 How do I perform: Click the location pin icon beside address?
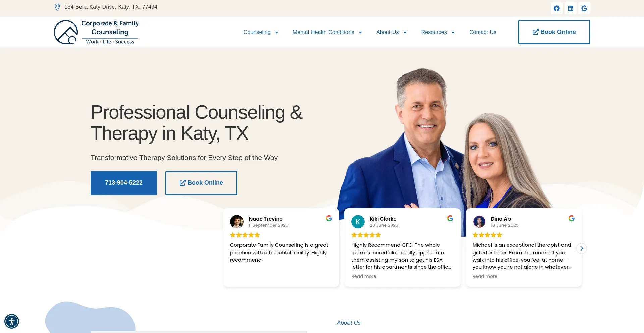point(57,7)
